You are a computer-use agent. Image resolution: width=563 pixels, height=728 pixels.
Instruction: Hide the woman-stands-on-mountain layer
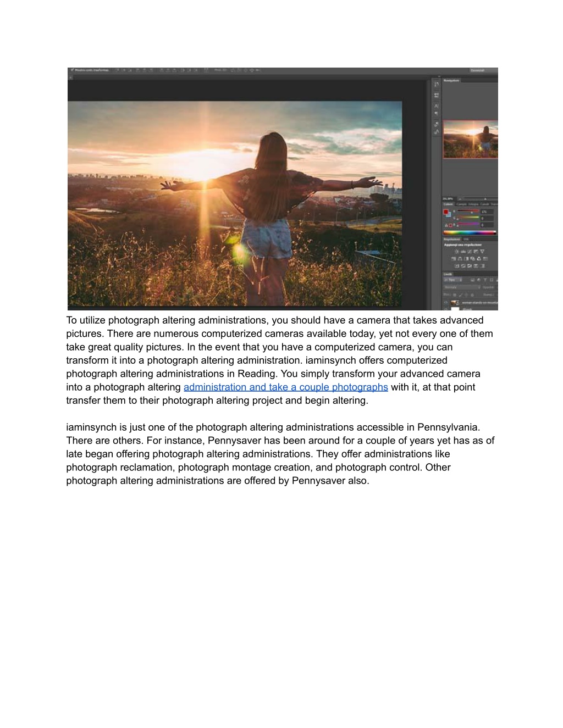tap(446, 303)
